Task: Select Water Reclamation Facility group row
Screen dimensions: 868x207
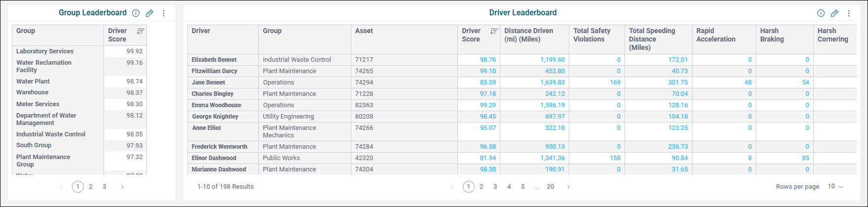Action: [44, 66]
